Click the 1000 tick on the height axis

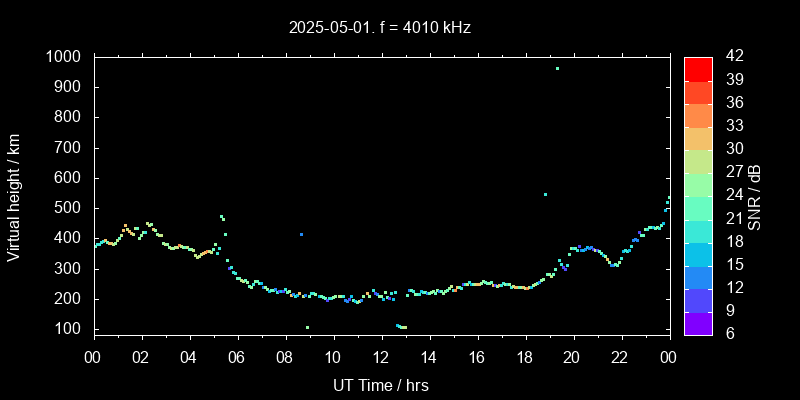point(66,57)
